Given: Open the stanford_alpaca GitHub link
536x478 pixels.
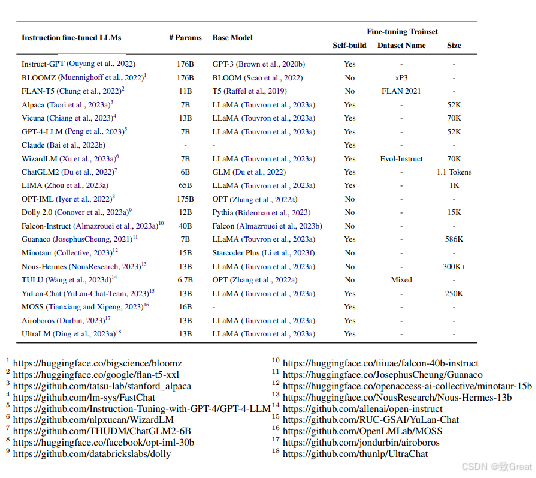Looking at the screenshot, I should pyautogui.click(x=102, y=386).
